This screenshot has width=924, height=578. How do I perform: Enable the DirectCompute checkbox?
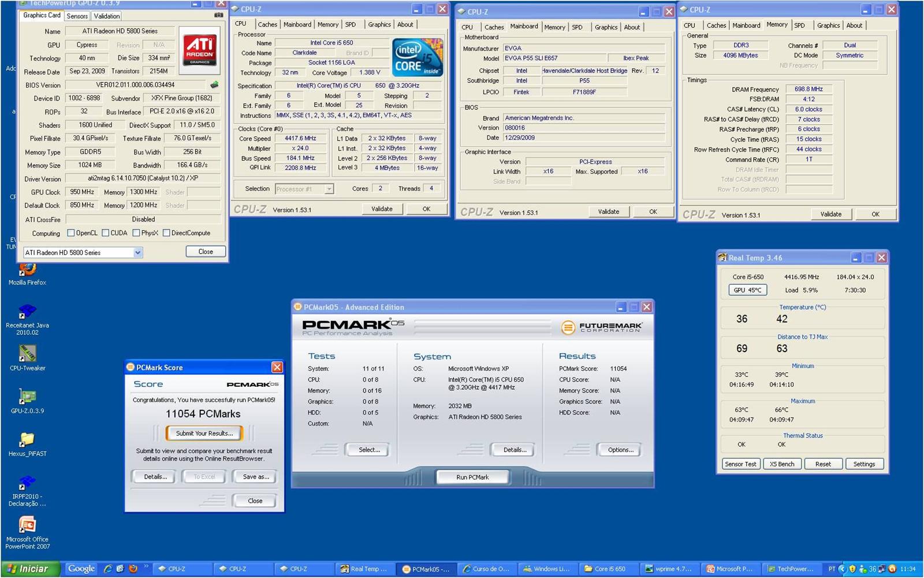point(166,233)
